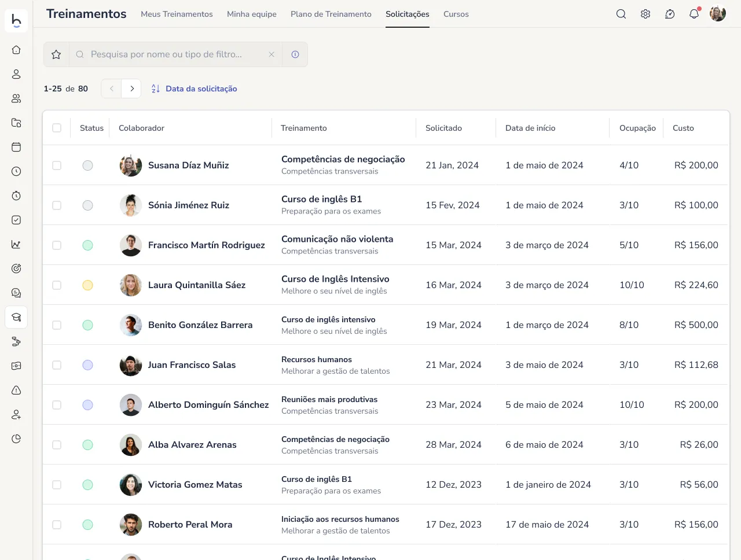Check the box for Alba Alvarez Arenas
The image size is (741, 560).
click(57, 445)
